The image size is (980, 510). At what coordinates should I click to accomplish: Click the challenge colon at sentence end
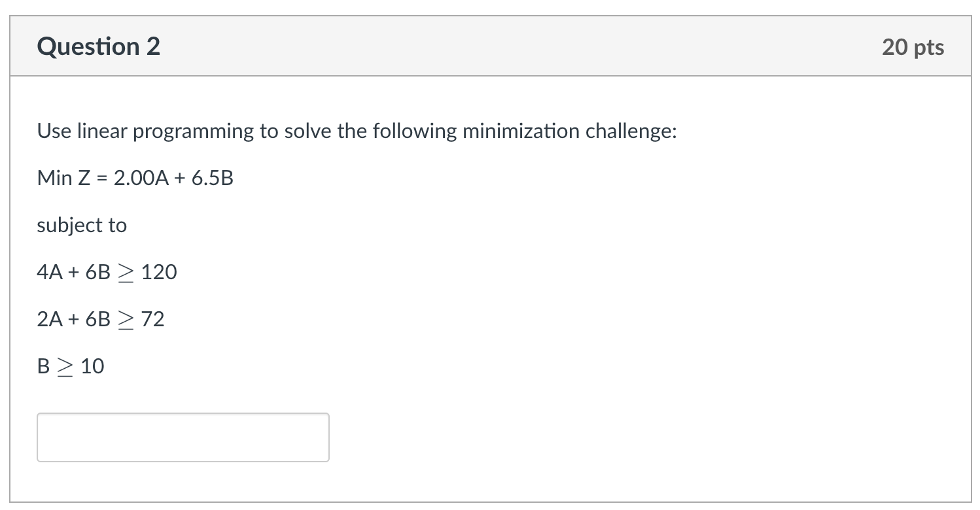point(676,131)
